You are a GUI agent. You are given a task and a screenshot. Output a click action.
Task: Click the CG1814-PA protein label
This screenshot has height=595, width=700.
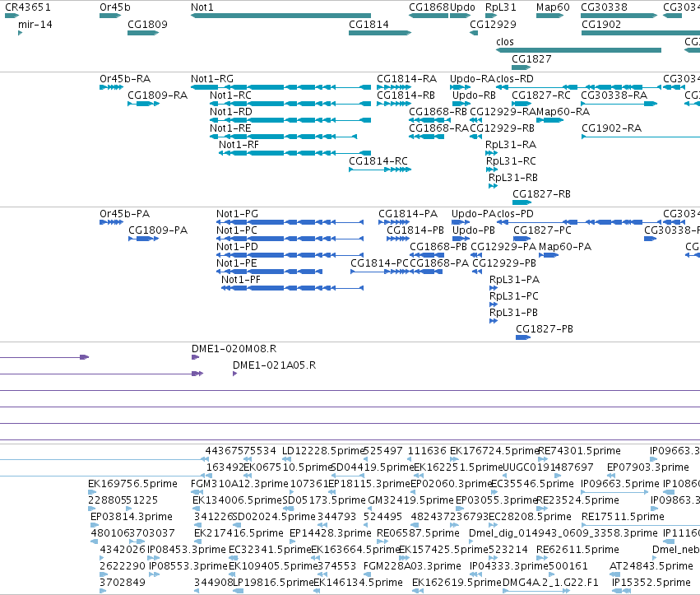(x=408, y=214)
